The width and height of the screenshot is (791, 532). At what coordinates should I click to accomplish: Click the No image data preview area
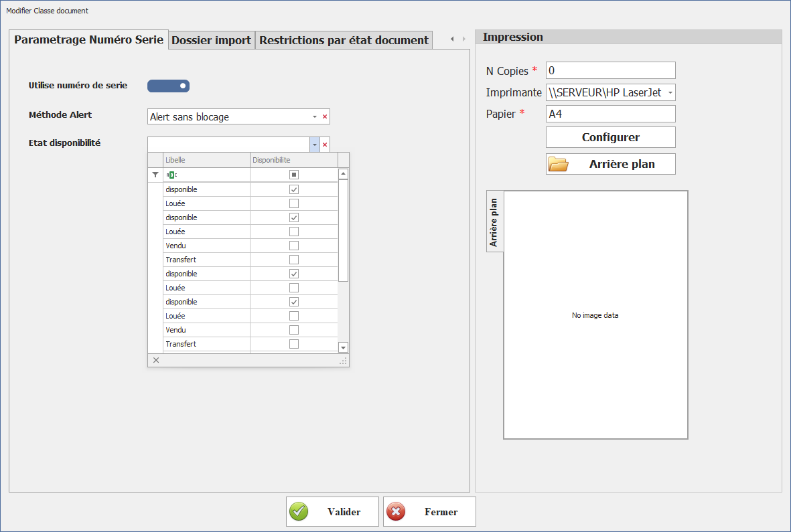pos(595,315)
